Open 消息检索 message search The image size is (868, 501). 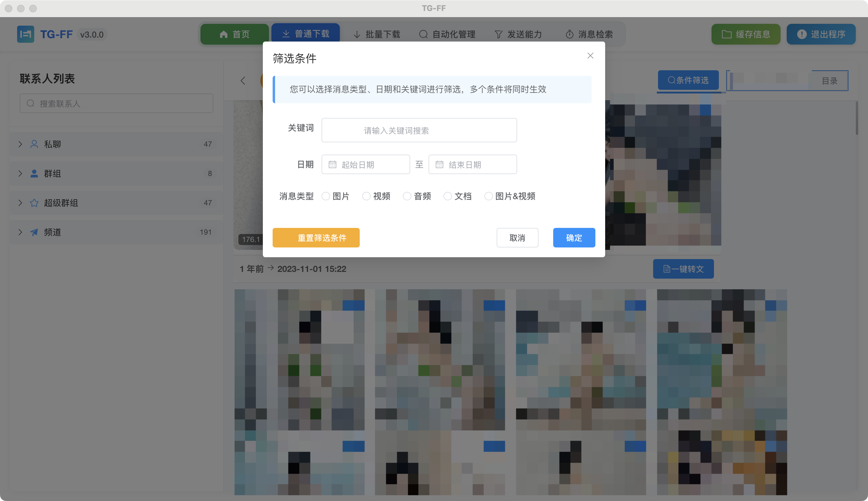[589, 34]
